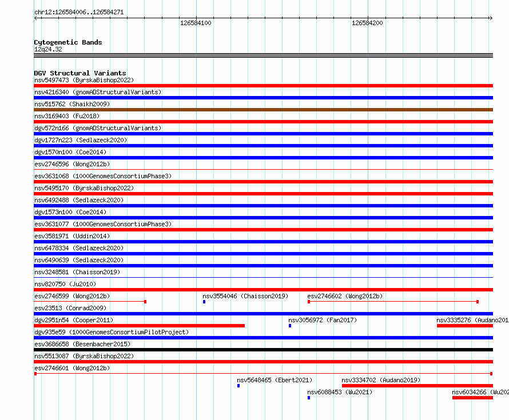
Task: Open dgv1570n100 (Coe2014) variant
Action: [x=70, y=152]
